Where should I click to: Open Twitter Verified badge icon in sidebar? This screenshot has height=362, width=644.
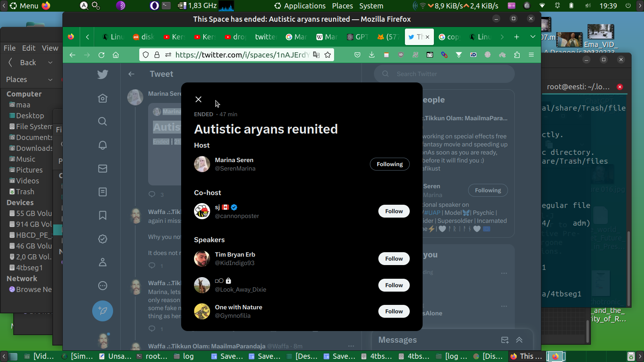click(x=103, y=239)
